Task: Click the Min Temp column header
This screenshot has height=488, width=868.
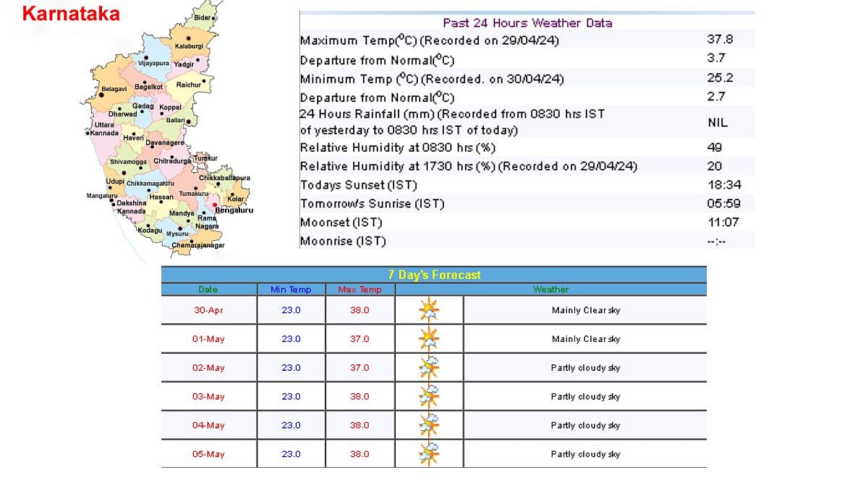Action: pyautogui.click(x=291, y=289)
